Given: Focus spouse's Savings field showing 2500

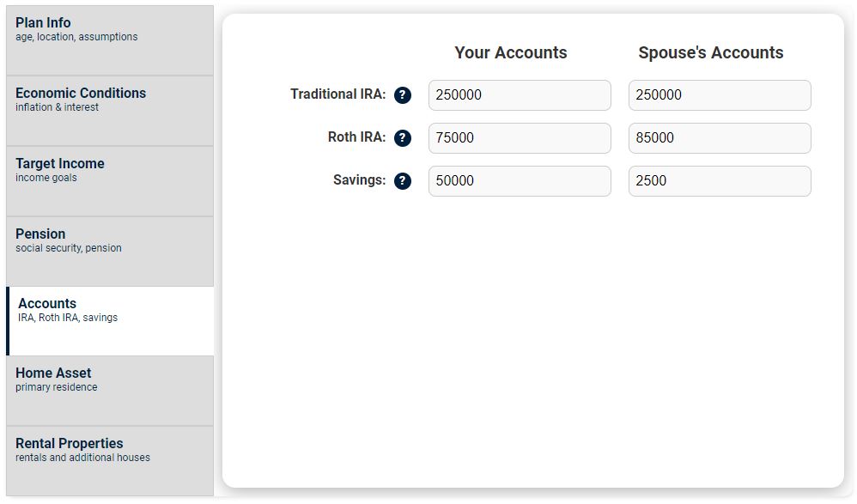Looking at the screenshot, I should [x=720, y=181].
